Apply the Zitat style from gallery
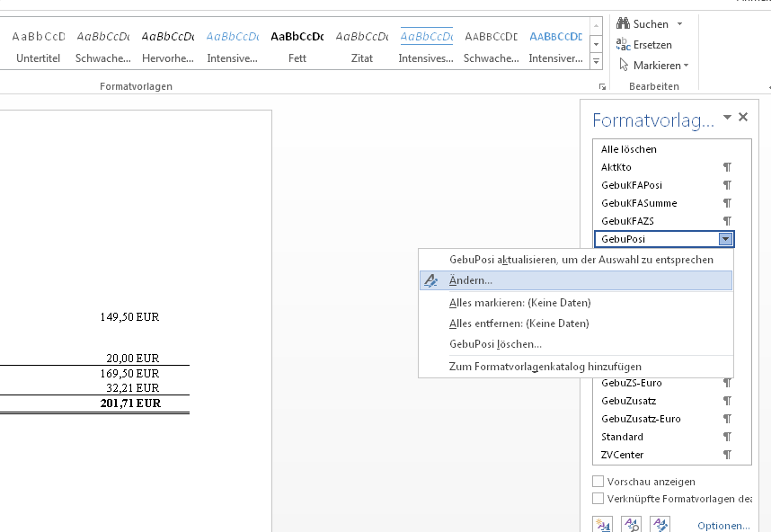This screenshot has height=532, width=771. 362,47
